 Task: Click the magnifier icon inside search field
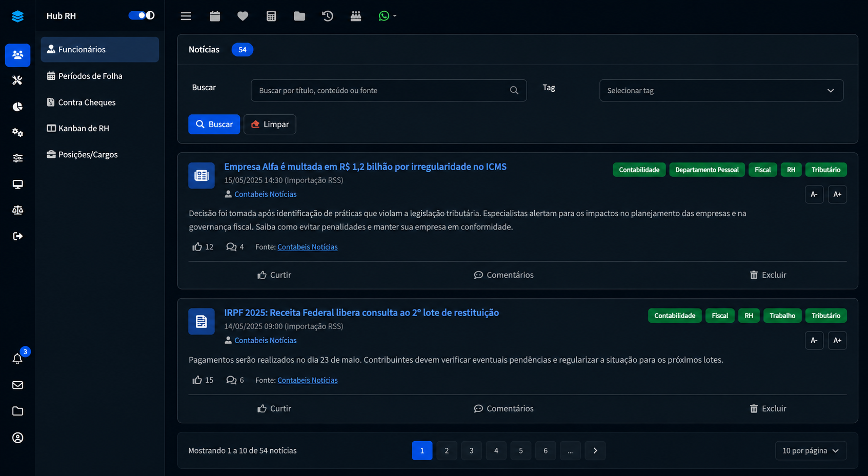click(514, 91)
